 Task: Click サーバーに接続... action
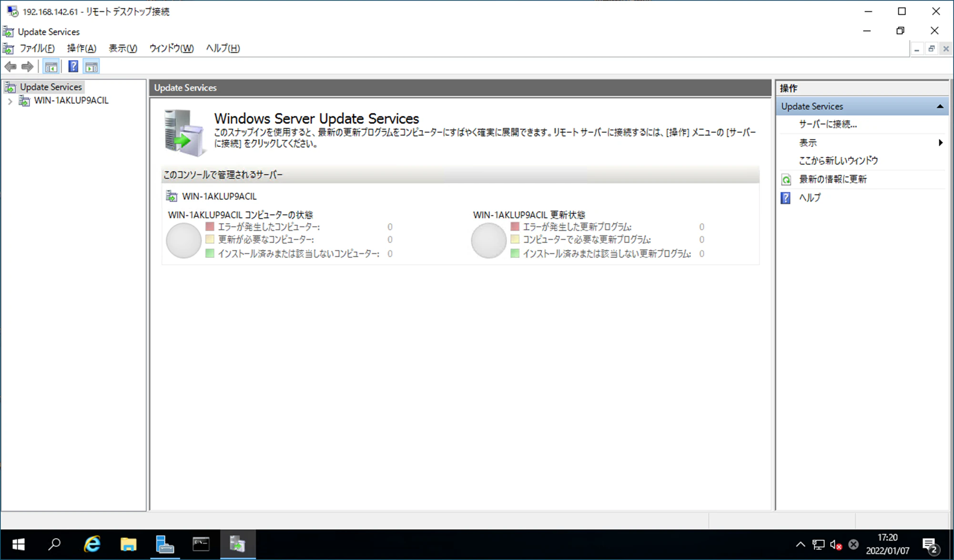coord(828,124)
